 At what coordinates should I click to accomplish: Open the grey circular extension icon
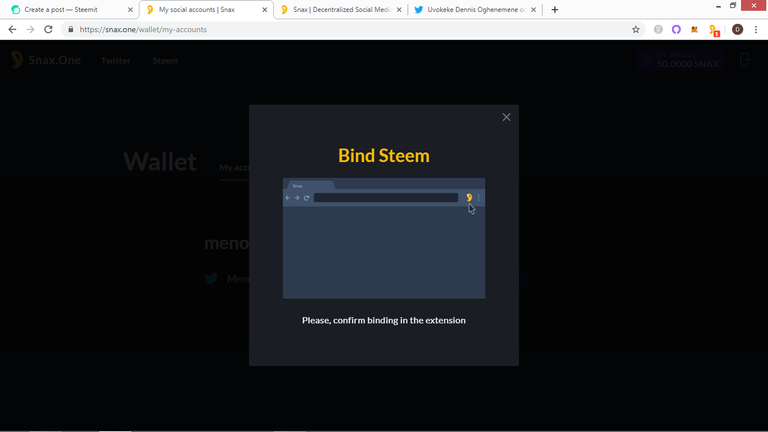[658, 29]
